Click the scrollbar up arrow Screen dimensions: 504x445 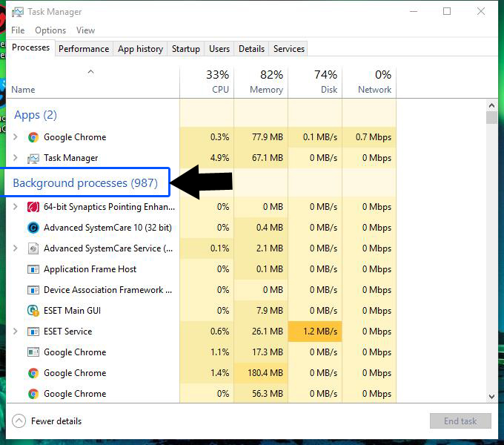click(x=491, y=105)
